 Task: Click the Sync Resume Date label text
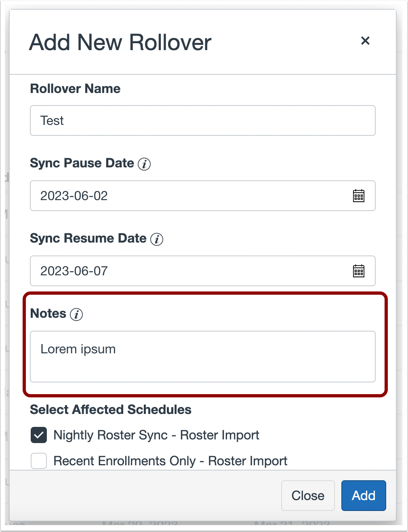[88, 238]
